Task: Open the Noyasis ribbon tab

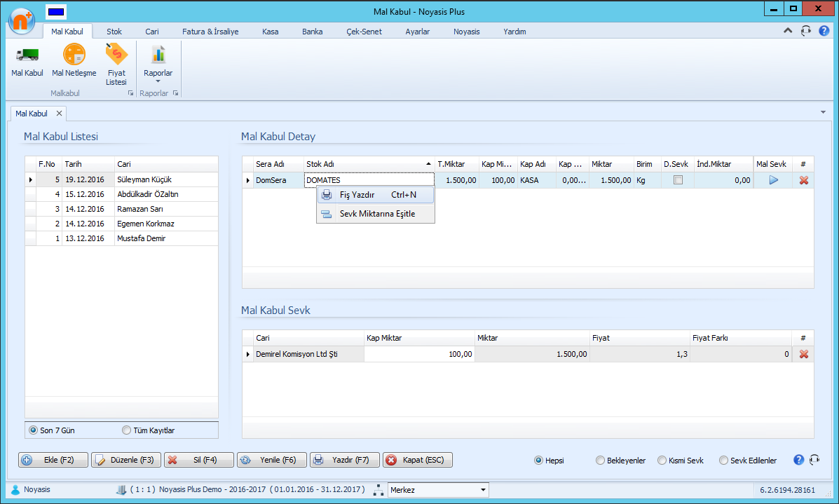Action: pos(467,32)
